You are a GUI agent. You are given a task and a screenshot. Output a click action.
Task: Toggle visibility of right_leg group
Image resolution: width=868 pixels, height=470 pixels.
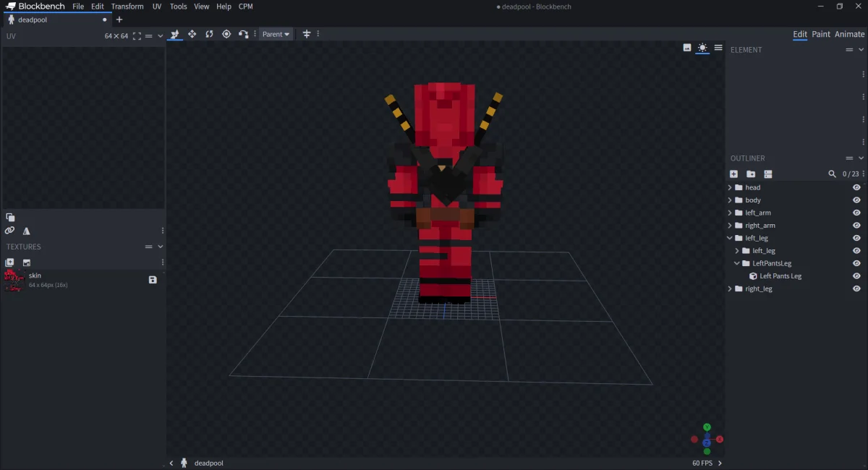tap(856, 289)
